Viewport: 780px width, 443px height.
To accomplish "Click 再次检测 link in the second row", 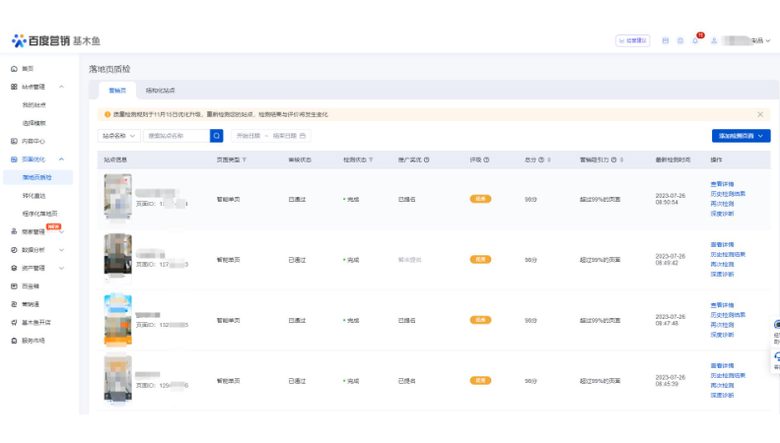I will pos(722,264).
